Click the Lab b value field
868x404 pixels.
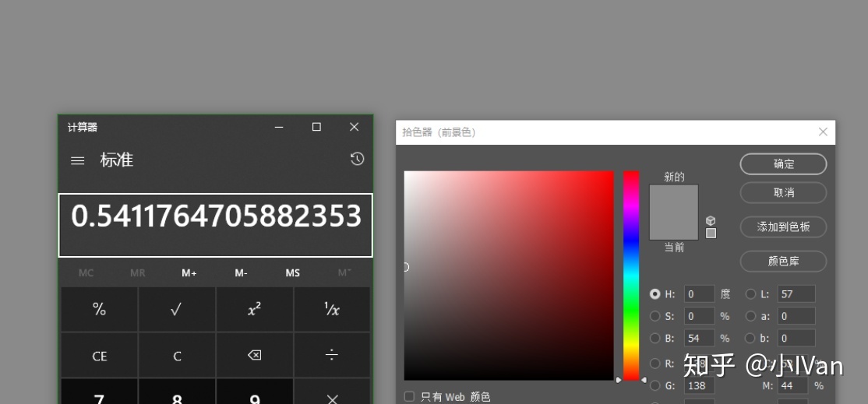796,339
